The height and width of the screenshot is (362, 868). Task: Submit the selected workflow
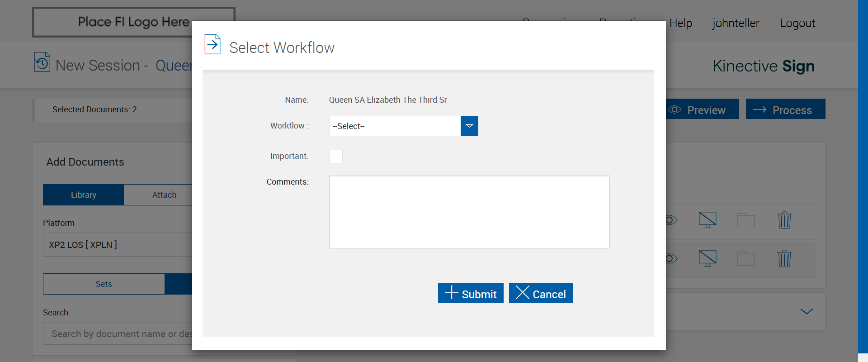coord(471,293)
